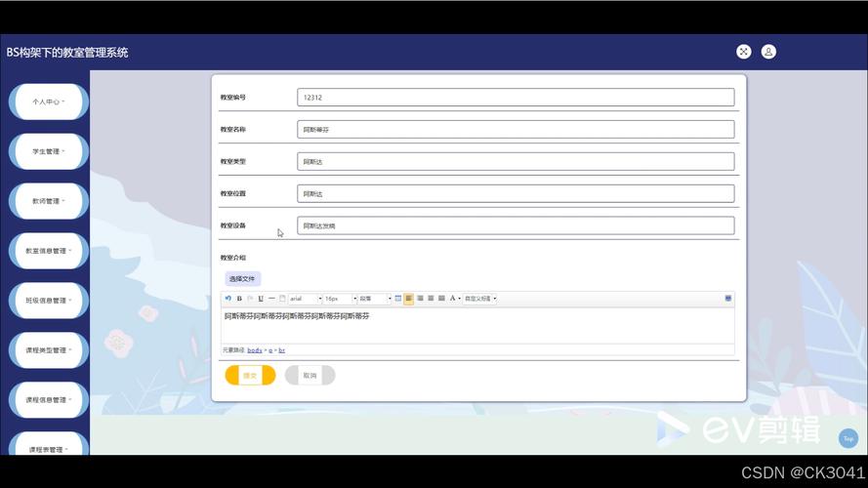Viewport: 868px width, 488px height.
Task: Expand the 课程信息管理 sidebar menu
Action: [49, 399]
